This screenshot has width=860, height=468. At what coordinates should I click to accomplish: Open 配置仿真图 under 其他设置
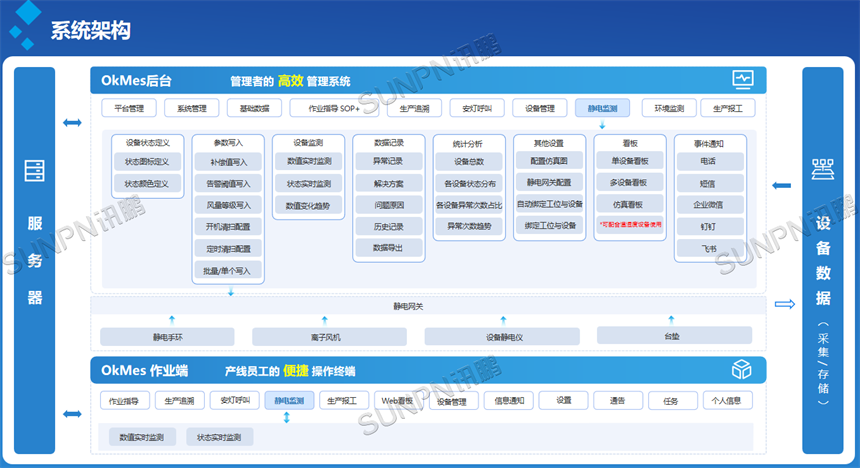(x=550, y=161)
